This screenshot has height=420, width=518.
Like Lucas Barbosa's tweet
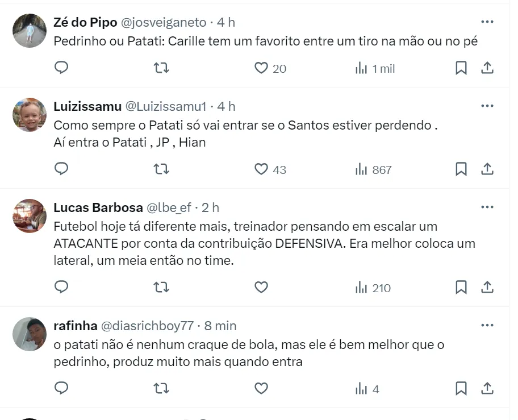(x=261, y=288)
